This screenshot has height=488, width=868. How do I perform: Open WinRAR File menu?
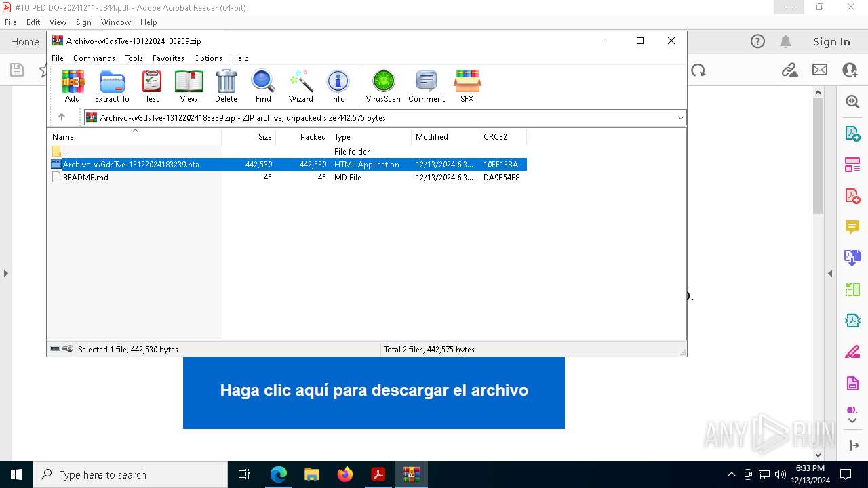[58, 58]
